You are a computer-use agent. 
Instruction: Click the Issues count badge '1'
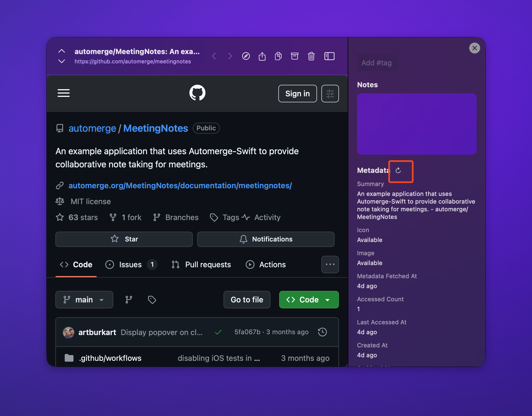pyautogui.click(x=152, y=265)
